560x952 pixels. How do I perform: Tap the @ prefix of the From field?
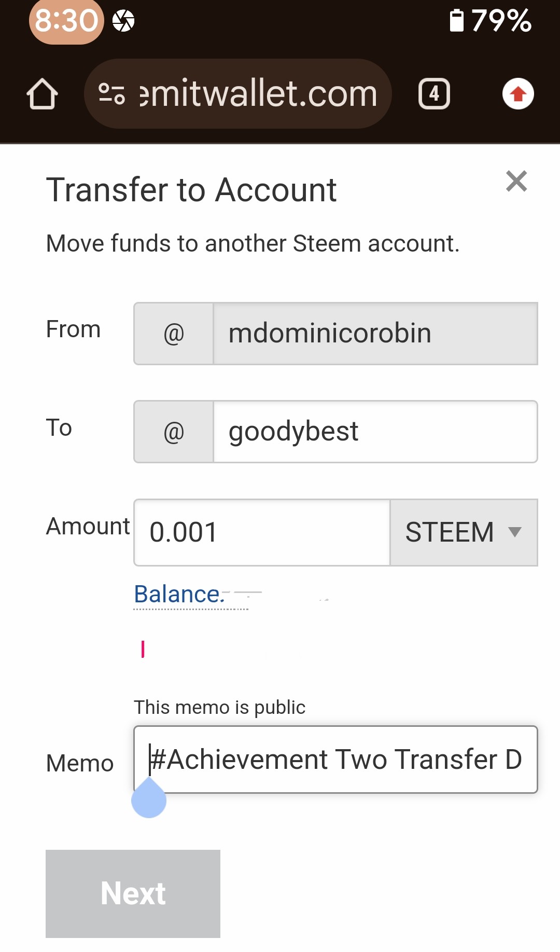click(x=174, y=334)
